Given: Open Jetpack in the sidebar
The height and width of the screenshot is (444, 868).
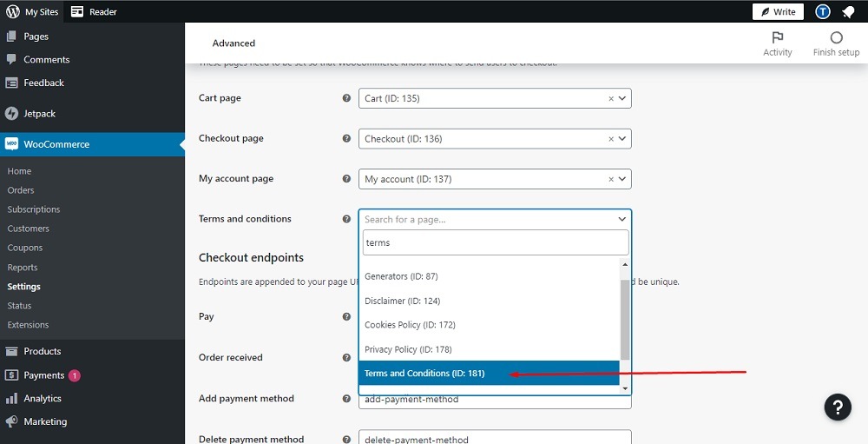Looking at the screenshot, I should click(39, 114).
